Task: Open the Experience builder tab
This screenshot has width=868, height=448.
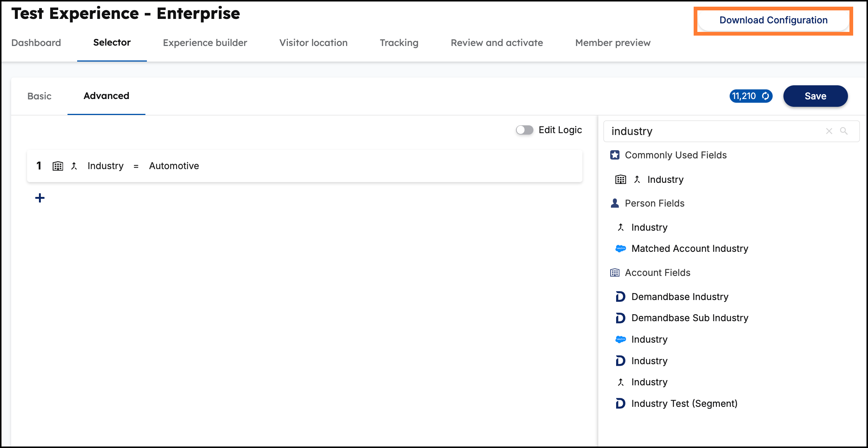Action: point(205,43)
